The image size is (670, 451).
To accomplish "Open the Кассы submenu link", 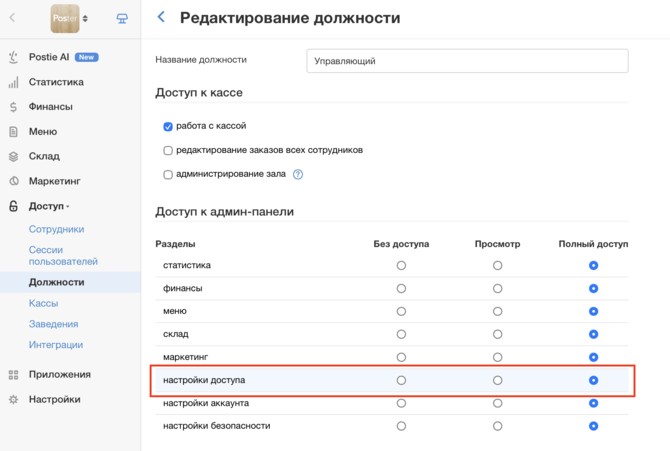I will [x=43, y=304].
